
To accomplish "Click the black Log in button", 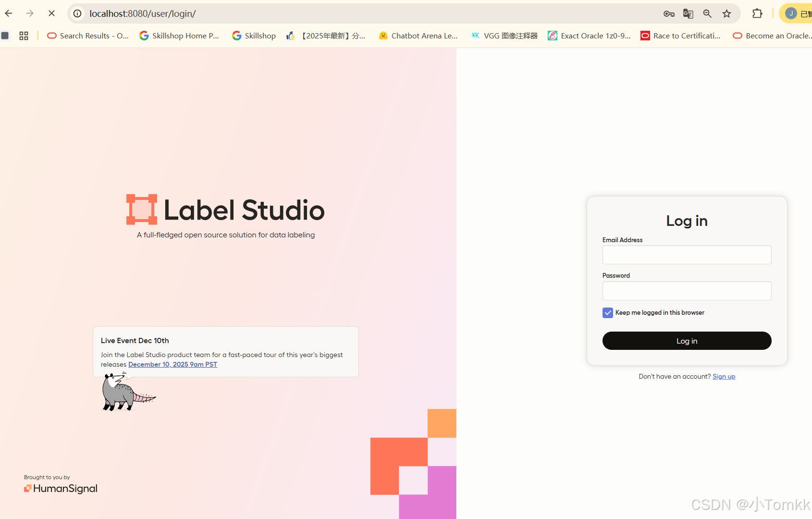I will (x=687, y=341).
